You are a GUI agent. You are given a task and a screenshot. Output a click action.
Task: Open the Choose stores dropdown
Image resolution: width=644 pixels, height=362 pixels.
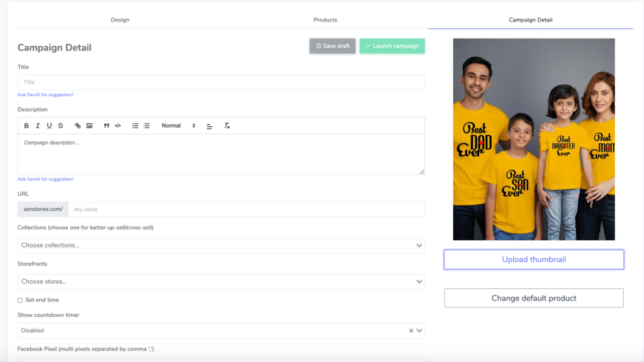point(221,282)
